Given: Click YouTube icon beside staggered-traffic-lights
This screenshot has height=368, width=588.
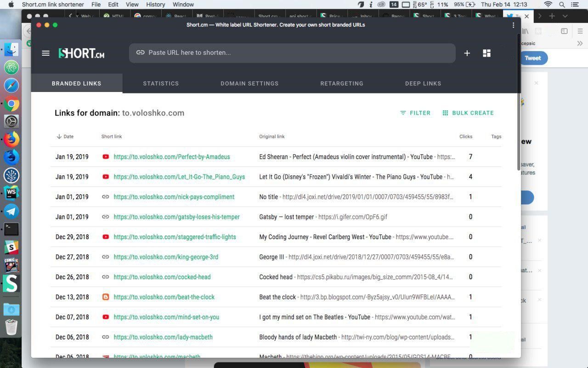Looking at the screenshot, I should [106, 237].
